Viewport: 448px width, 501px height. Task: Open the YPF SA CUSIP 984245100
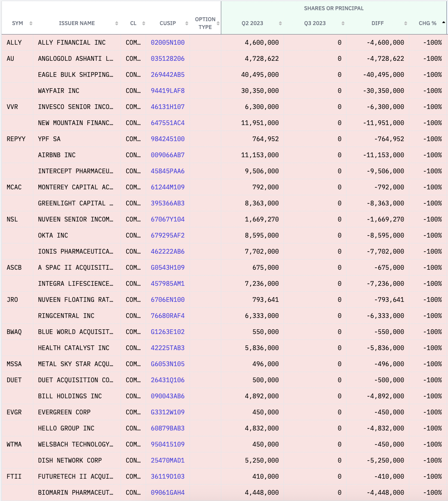pyautogui.click(x=168, y=139)
